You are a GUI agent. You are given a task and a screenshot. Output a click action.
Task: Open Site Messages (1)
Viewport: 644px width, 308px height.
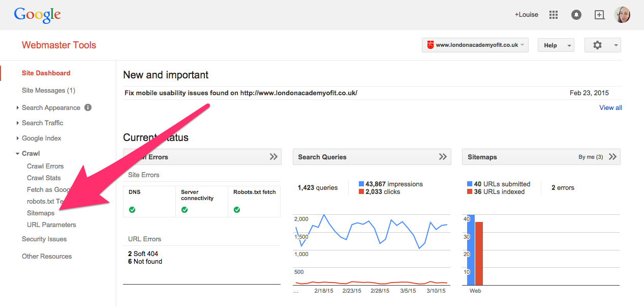(x=48, y=90)
